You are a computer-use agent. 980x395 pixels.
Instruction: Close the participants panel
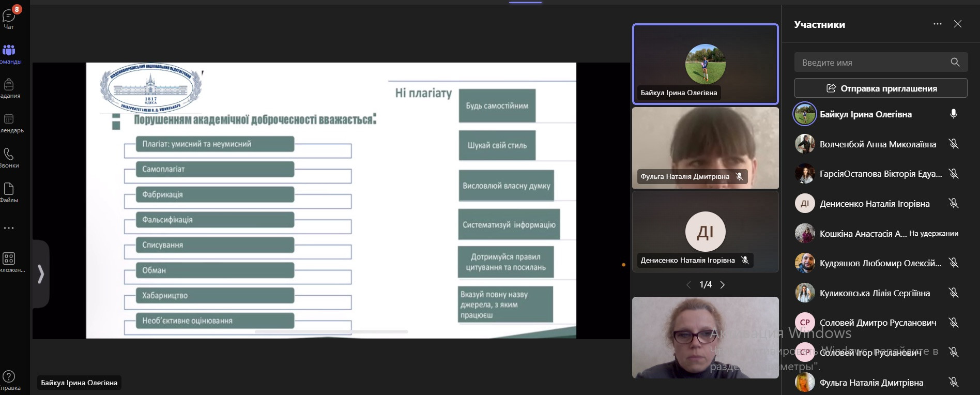coord(958,24)
